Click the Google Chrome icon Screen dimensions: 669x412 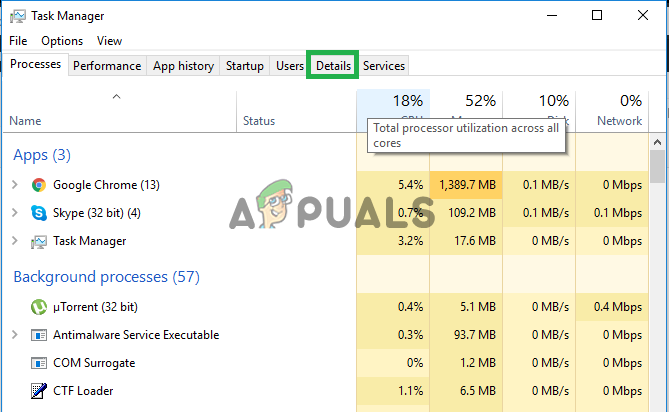pos(39,185)
